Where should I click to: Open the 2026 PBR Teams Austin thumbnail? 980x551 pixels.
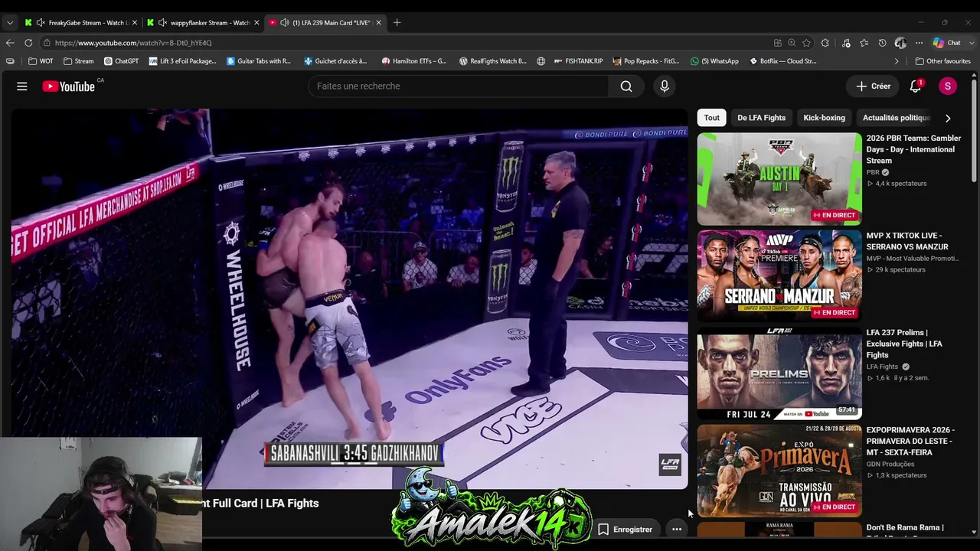pos(779,179)
